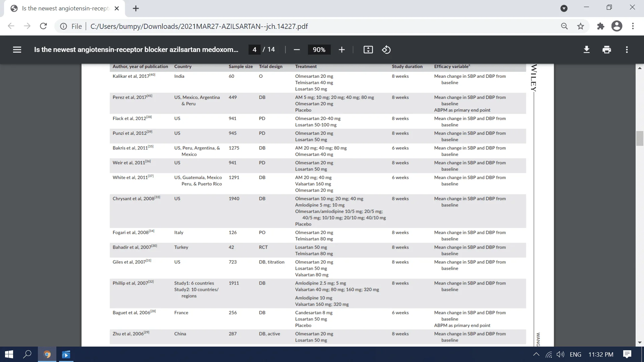Click the scrollbar down arrow
The image size is (644, 362).
(x=640, y=343)
